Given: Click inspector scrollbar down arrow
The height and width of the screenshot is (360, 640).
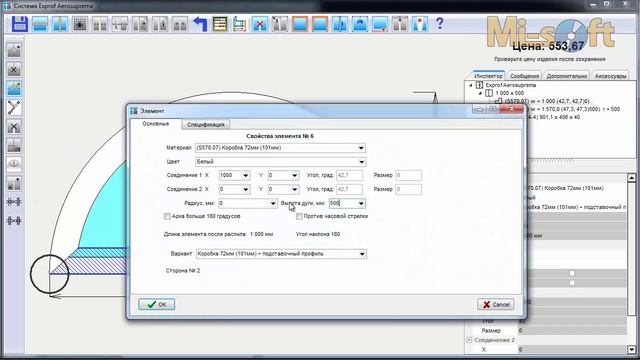Looking at the screenshot, I should click(631, 350).
